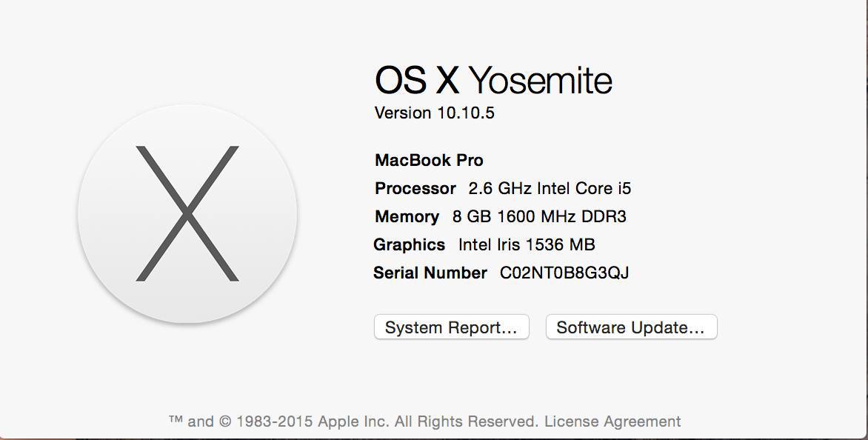868x440 pixels.
Task: Click the Intel Iris 1536 MB value
Action: (x=527, y=244)
